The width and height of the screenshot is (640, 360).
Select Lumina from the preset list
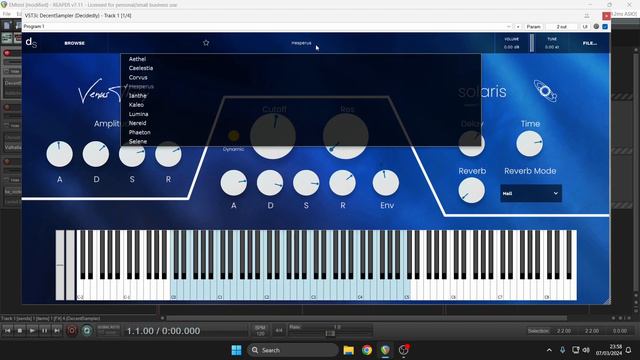tap(138, 114)
